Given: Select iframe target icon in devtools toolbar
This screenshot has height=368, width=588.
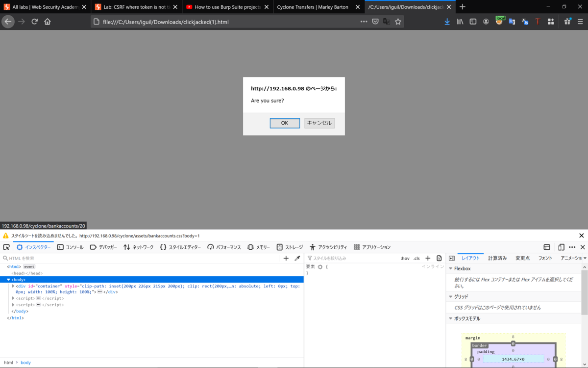Looking at the screenshot, I should point(547,247).
